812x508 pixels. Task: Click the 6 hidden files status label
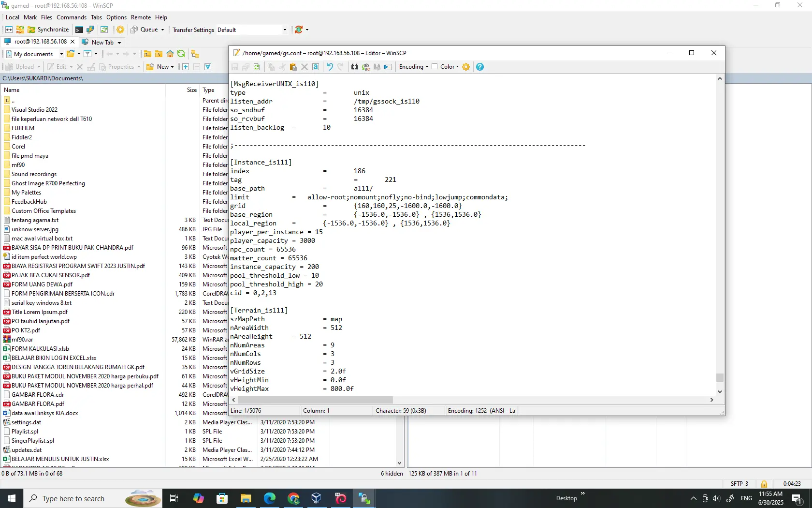[391, 474]
